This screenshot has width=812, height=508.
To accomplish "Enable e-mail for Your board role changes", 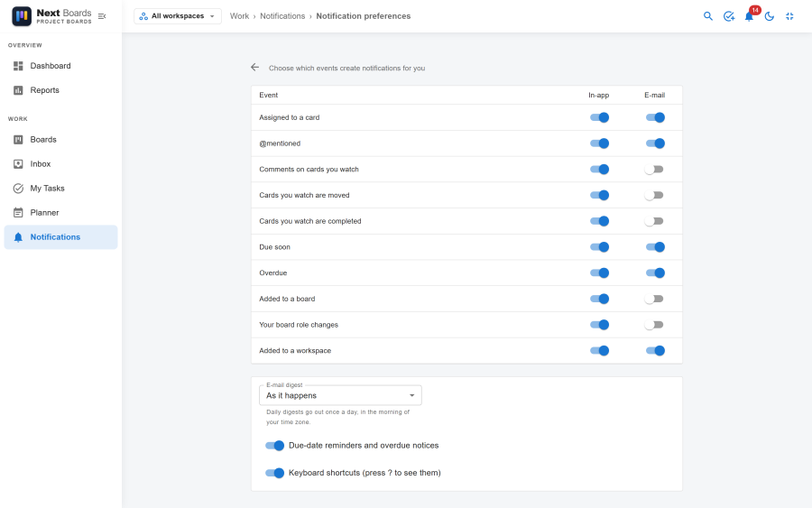I will click(x=654, y=325).
